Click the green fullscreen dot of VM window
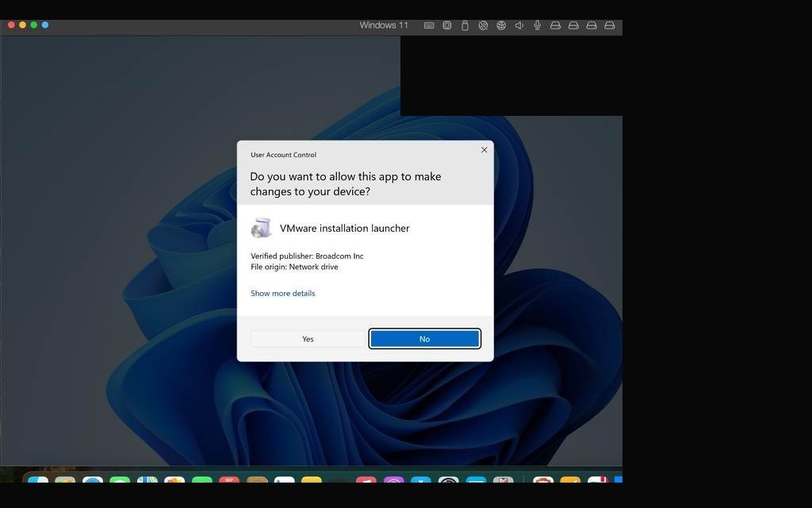 click(33, 25)
